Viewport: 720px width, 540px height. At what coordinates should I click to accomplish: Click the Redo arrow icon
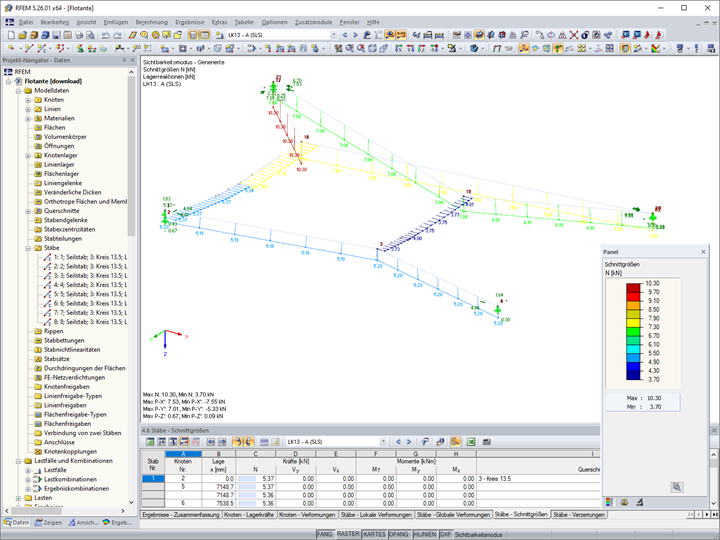point(117,35)
